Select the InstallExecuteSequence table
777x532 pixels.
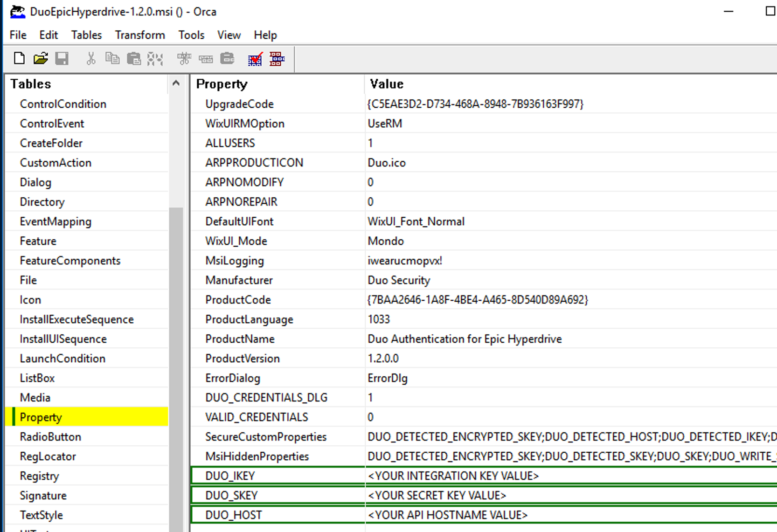(76, 319)
